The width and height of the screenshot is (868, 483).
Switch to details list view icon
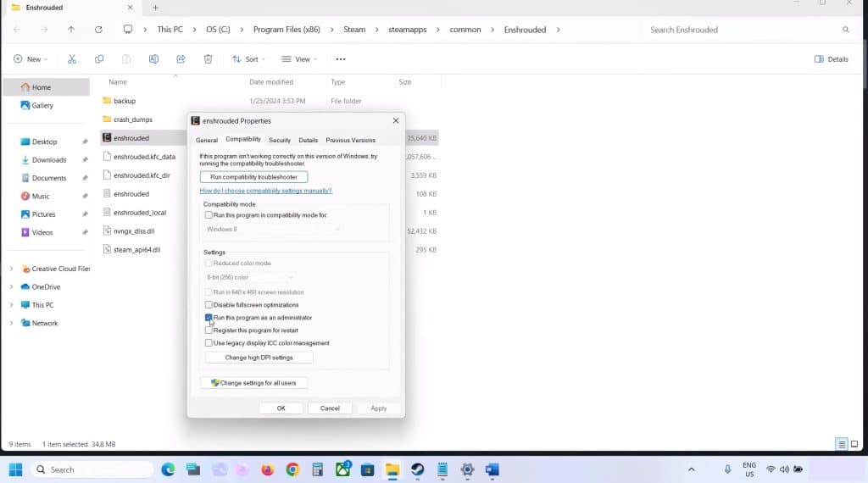842,444
